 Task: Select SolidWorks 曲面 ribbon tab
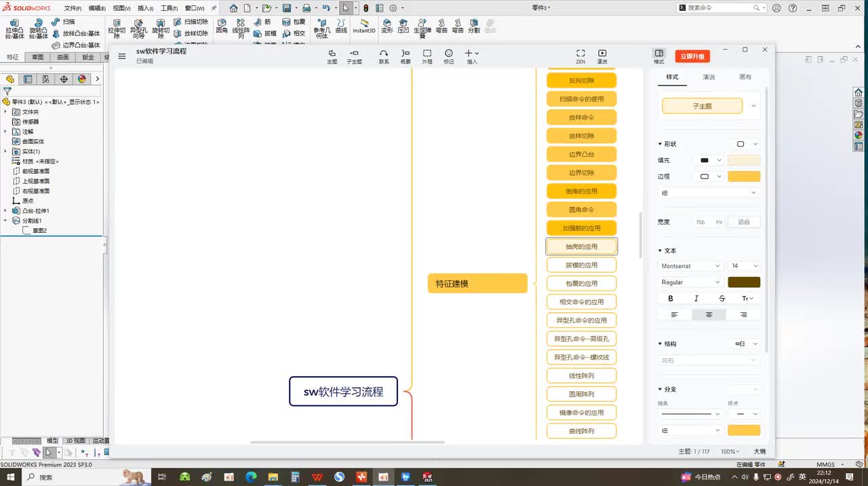63,57
